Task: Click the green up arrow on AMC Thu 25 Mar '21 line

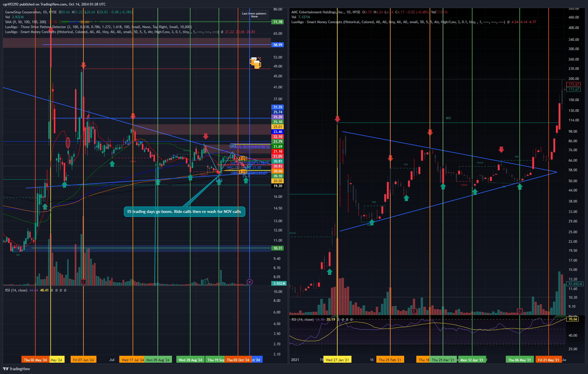Action: tap(443, 186)
